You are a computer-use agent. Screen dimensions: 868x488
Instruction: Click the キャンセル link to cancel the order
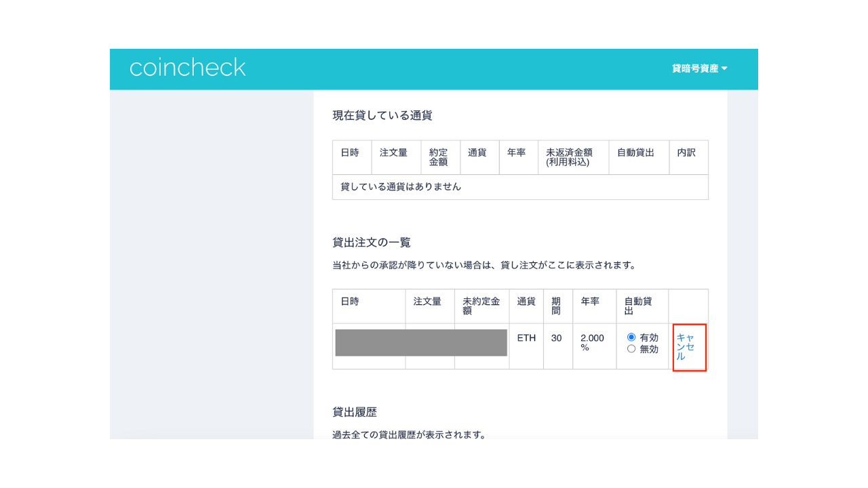[x=689, y=348]
